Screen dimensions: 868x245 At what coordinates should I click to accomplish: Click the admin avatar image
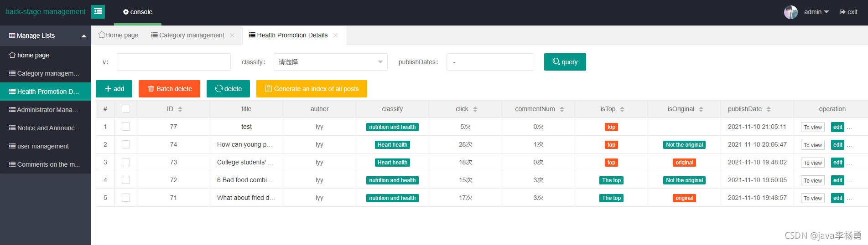pyautogui.click(x=791, y=12)
